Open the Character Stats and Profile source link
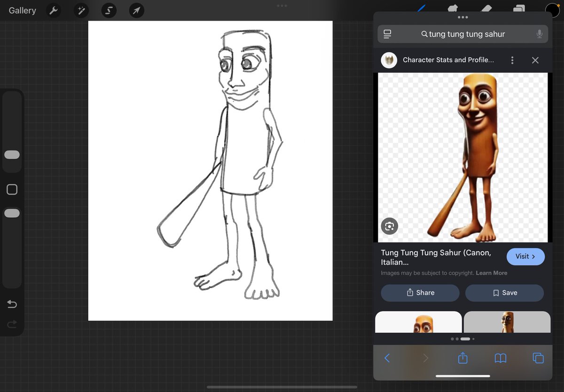Image resolution: width=564 pixels, height=392 pixels. [448, 60]
